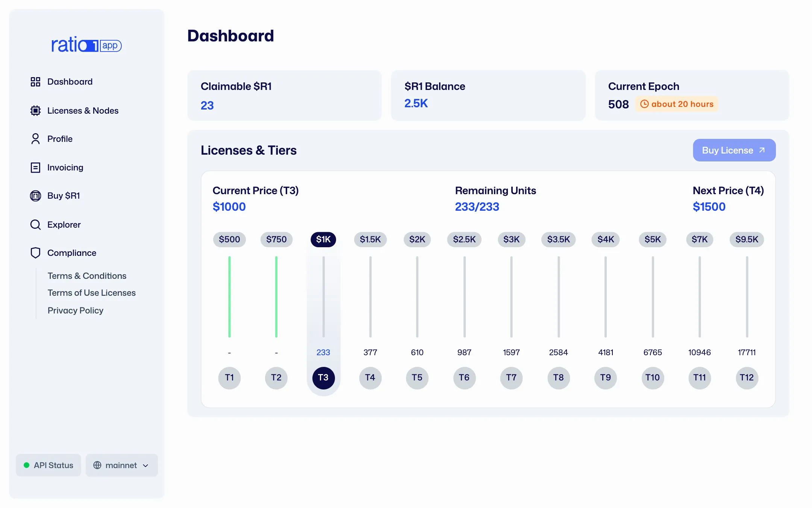Click the $1K price pill
The image size is (812, 508).
click(323, 239)
